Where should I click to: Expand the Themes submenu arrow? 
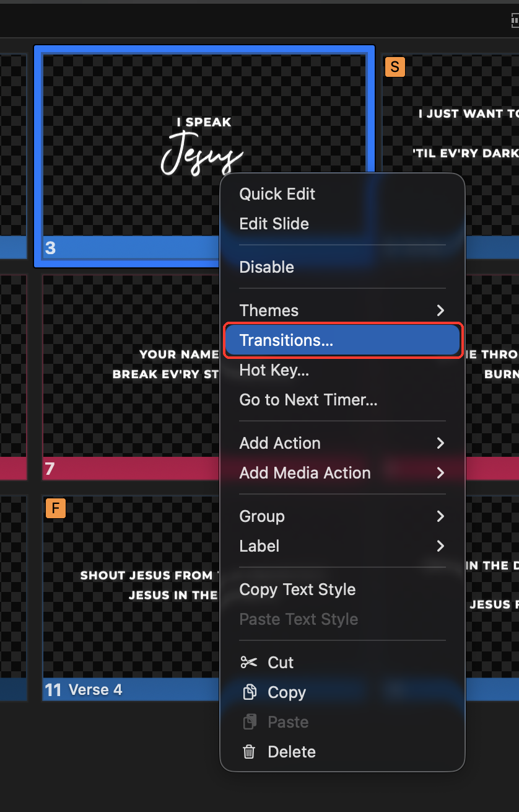440,311
